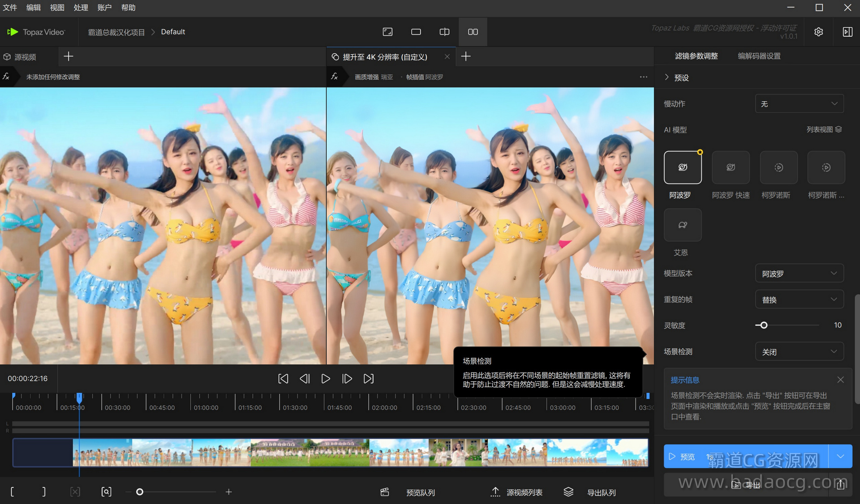Set the trim-in bracket marker
Image resolution: width=860 pixels, height=504 pixels.
(x=12, y=492)
